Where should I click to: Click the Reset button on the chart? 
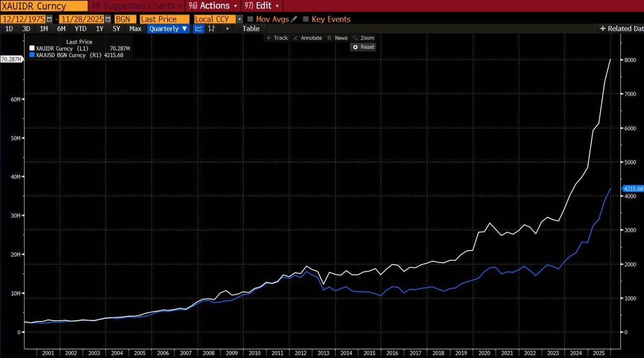click(x=363, y=47)
